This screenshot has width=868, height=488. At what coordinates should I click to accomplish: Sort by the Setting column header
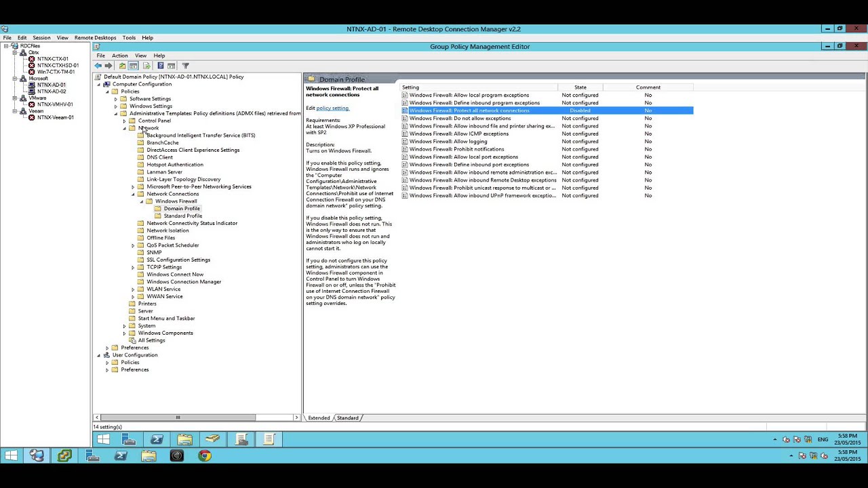click(479, 87)
